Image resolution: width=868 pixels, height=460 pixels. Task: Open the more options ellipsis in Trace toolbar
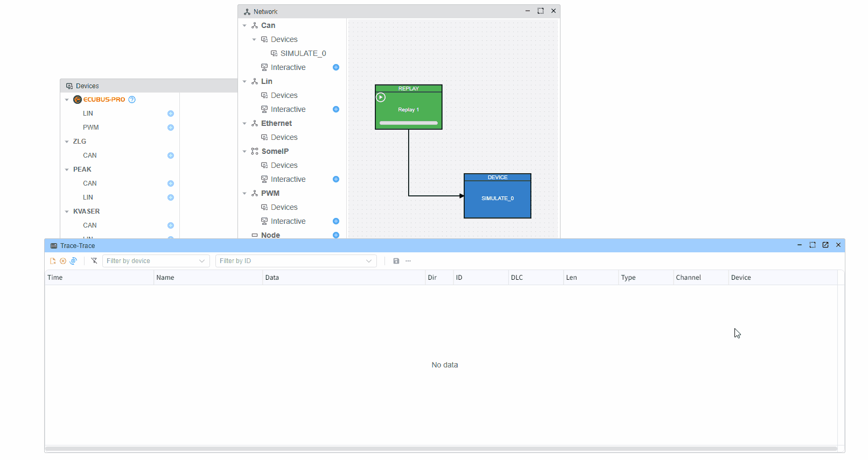(408, 261)
